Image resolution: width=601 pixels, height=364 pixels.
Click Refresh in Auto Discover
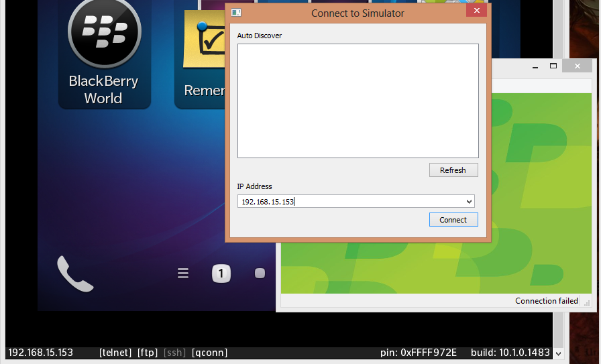[453, 170]
